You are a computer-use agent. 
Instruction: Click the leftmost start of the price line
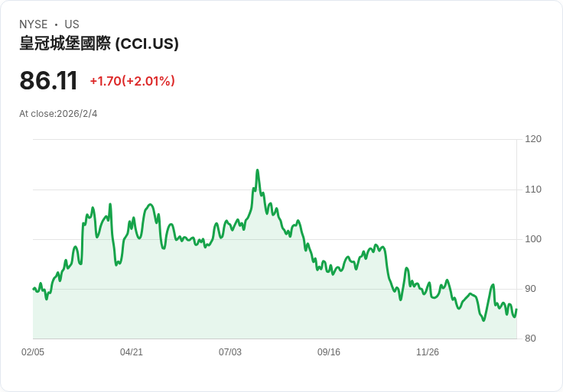pyautogui.click(x=34, y=289)
